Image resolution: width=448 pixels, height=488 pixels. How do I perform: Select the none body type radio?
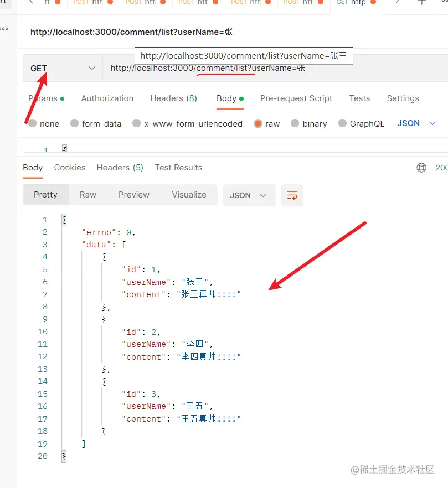(33, 123)
